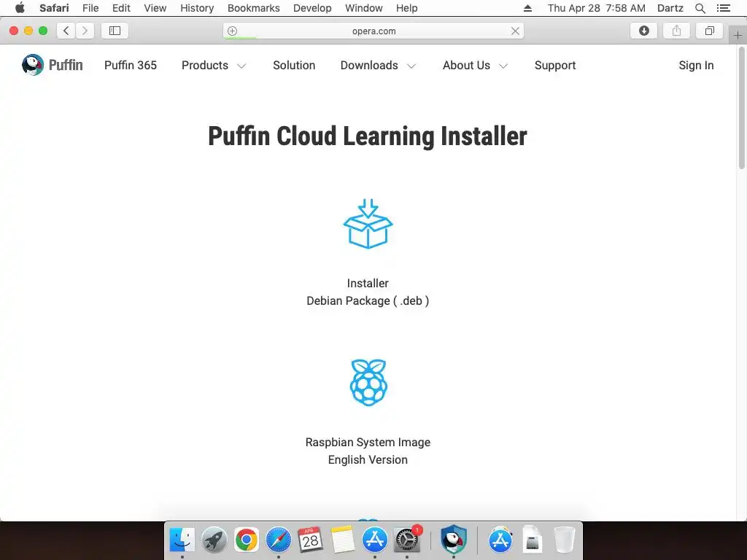Viewport: 747px width, 560px height.
Task: Open the Puffin 365 page
Action: pyautogui.click(x=131, y=65)
